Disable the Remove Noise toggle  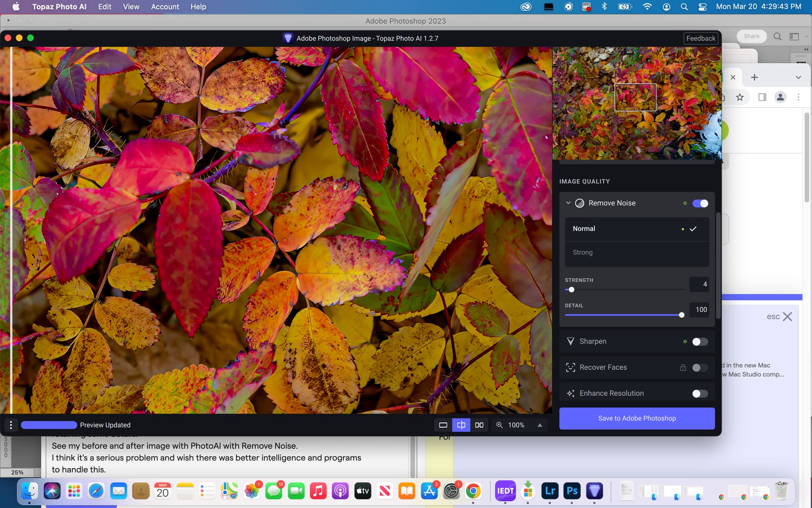[700, 204]
